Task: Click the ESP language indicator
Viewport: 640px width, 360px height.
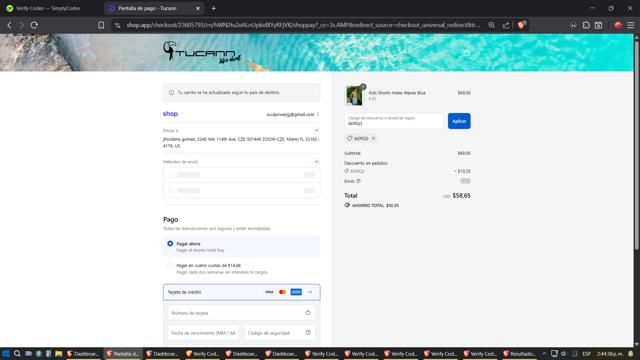Action: point(587,354)
